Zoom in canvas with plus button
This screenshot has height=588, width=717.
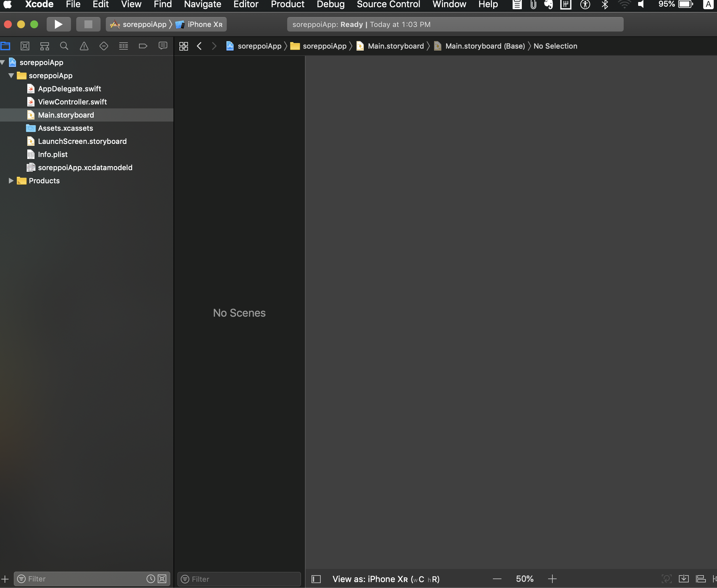click(x=552, y=579)
